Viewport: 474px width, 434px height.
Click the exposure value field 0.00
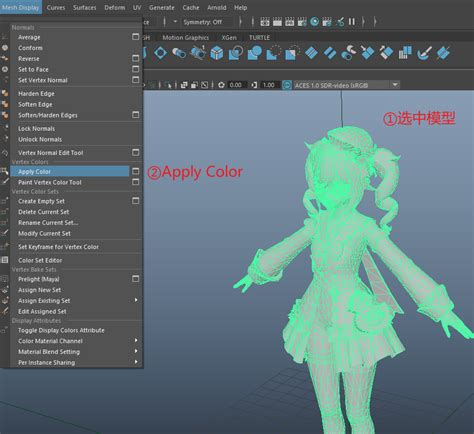(237, 85)
